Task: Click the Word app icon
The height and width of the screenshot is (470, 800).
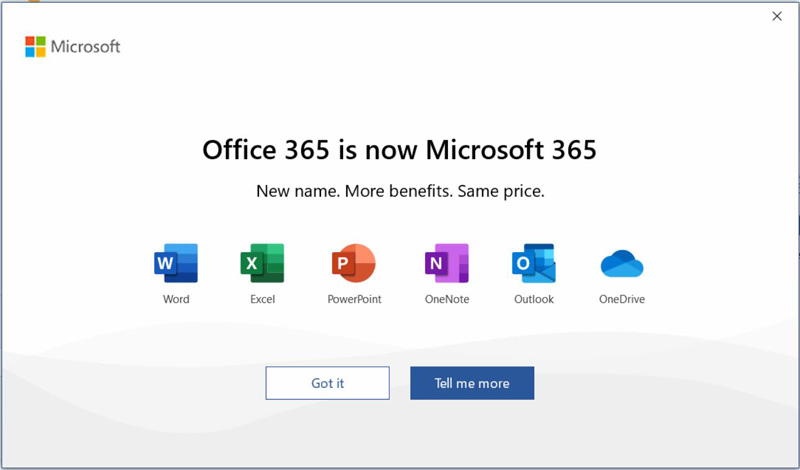Action: [x=176, y=263]
